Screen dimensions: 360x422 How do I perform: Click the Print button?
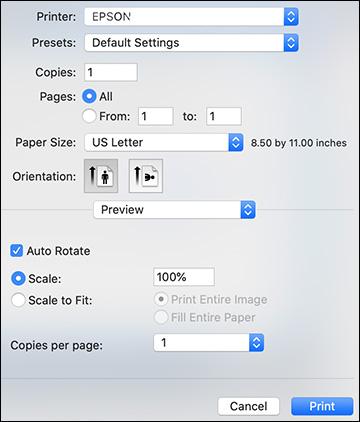click(322, 406)
